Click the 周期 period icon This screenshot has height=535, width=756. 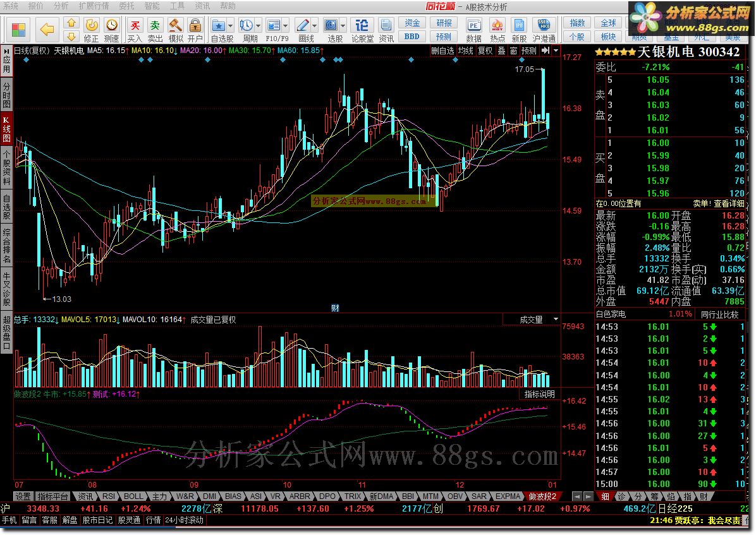[x=246, y=25]
